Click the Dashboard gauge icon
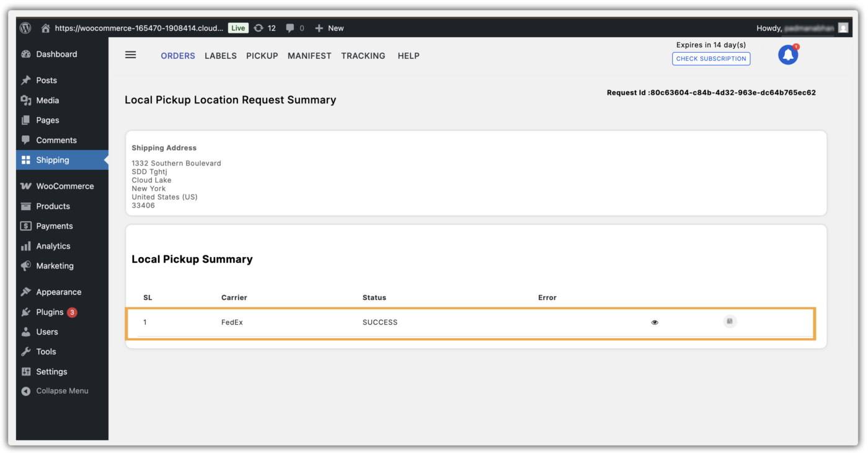This screenshot has width=868, height=453. coord(26,54)
